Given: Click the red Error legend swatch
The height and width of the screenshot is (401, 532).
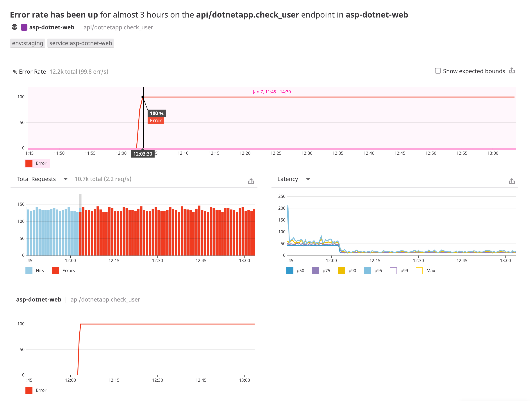Looking at the screenshot, I should [29, 163].
